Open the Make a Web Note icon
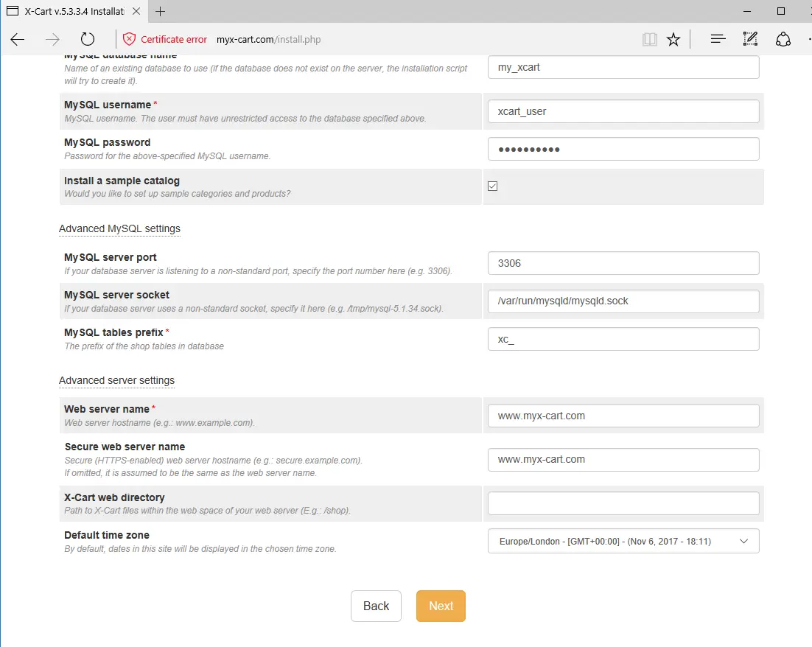 click(750, 39)
